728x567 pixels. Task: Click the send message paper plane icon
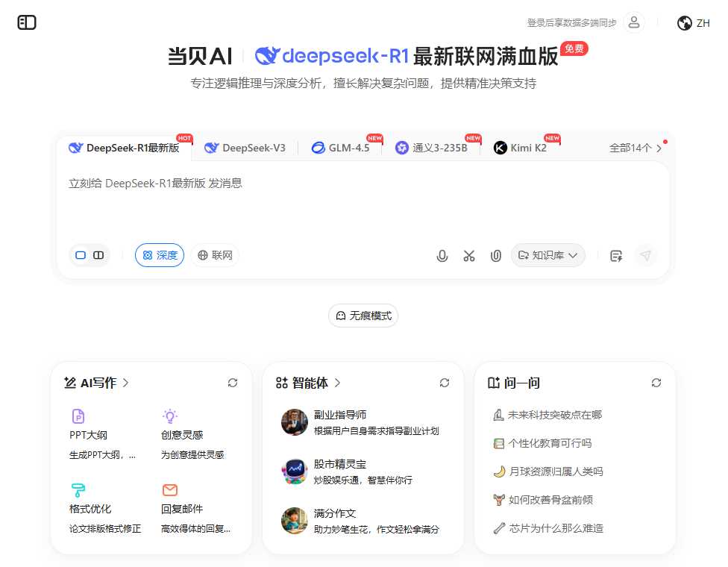645,255
